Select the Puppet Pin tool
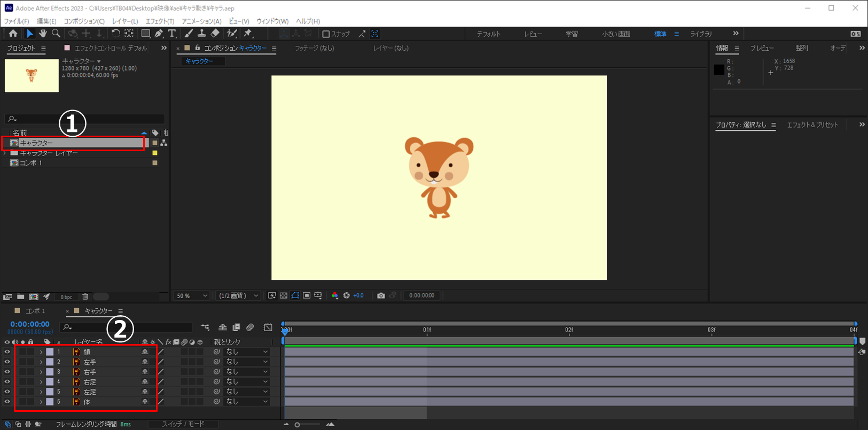Image resolution: width=868 pixels, height=430 pixels. pyautogui.click(x=248, y=34)
